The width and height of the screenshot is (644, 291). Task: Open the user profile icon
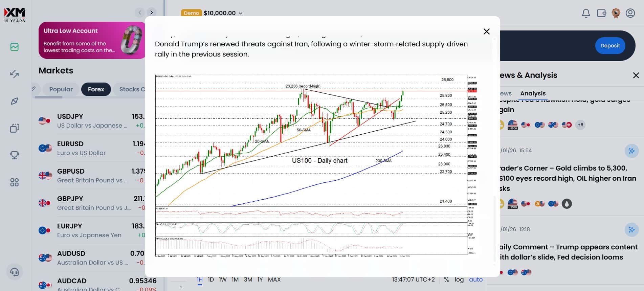630,13
